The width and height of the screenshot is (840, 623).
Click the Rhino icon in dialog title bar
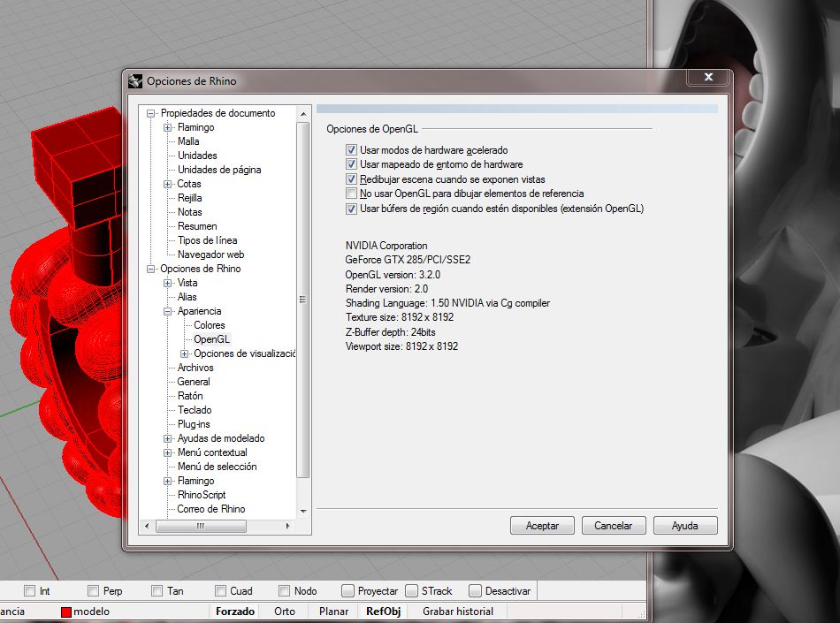135,81
